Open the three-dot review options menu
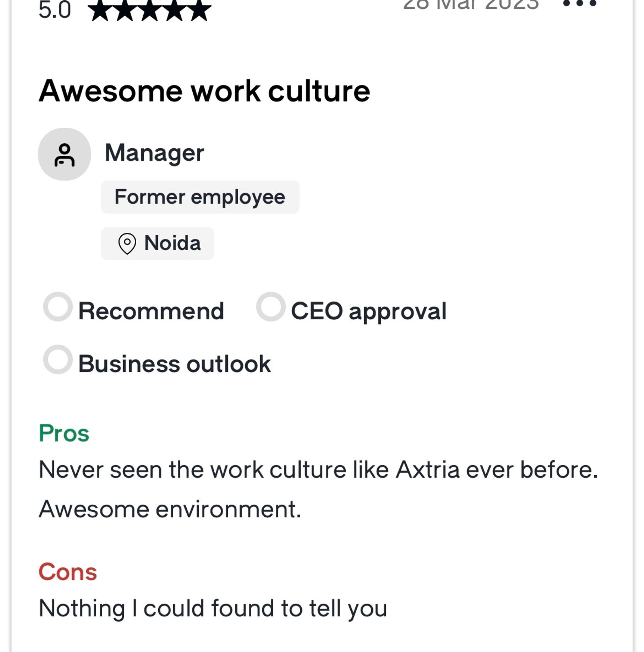The width and height of the screenshot is (644, 652). (x=579, y=4)
